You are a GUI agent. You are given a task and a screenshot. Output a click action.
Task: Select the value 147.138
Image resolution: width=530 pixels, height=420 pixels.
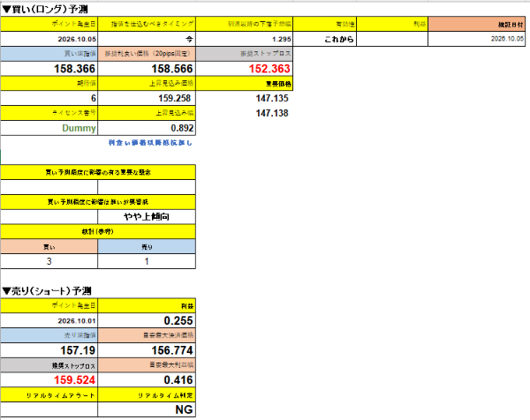coord(272,113)
